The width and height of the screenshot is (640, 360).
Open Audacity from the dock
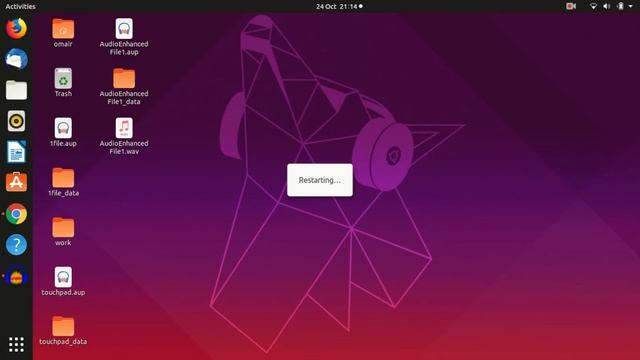pyautogui.click(x=16, y=276)
